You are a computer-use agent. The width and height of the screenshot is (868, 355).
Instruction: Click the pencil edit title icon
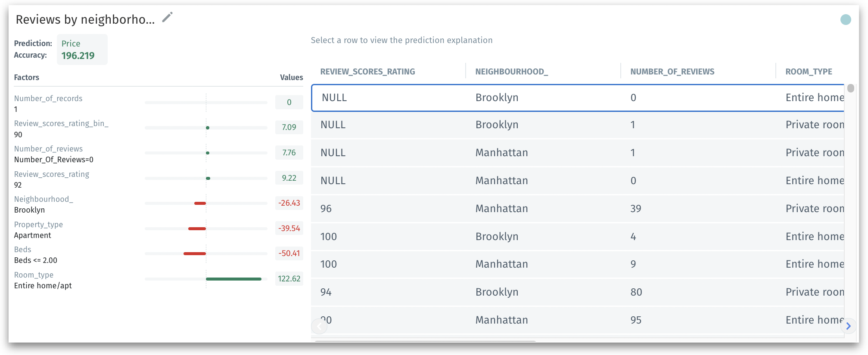[x=167, y=18]
